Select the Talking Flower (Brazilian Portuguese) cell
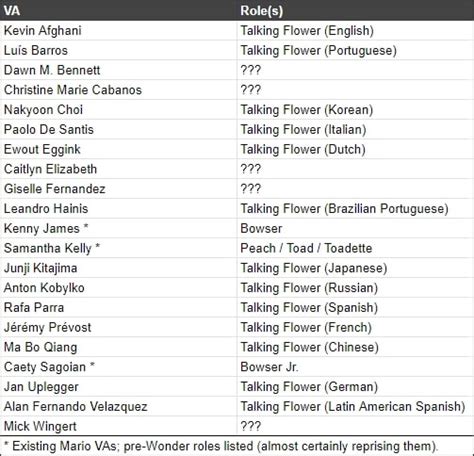Screen dimensions: 474x456 click(x=355, y=209)
